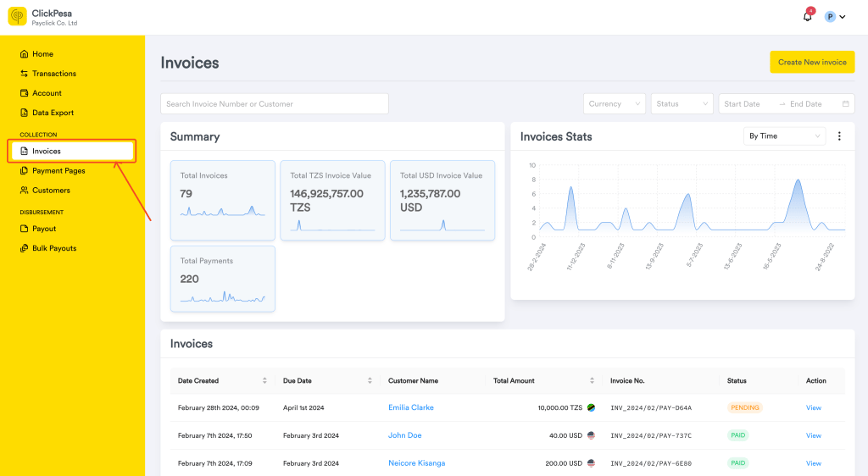The height and width of the screenshot is (476, 868).
Task: Click the Invoice No. column header
Action: click(x=627, y=380)
